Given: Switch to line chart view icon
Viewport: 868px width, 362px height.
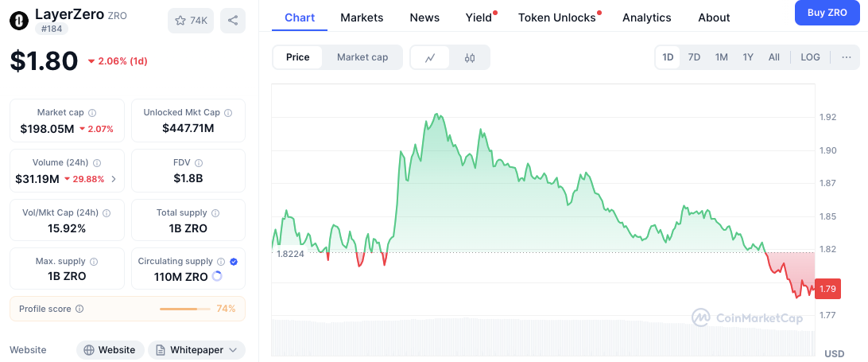Looking at the screenshot, I should pyautogui.click(x=430, y=57).
